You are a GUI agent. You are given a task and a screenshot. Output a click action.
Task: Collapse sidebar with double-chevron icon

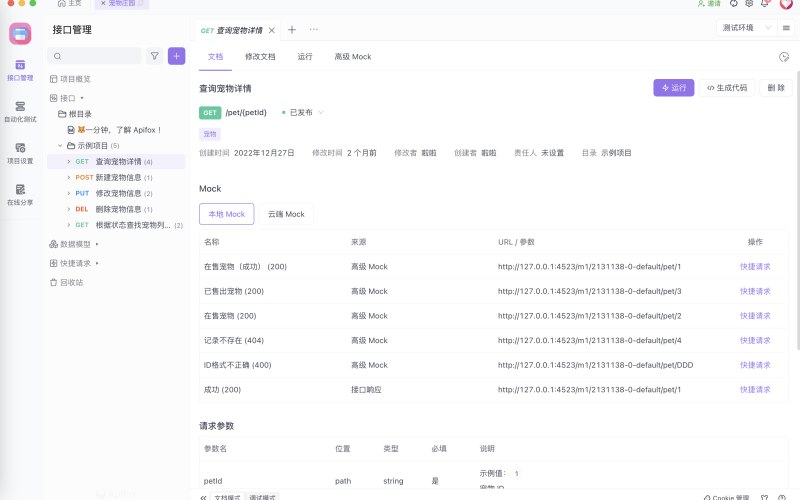pyautogui.click(x=203, y=497)
